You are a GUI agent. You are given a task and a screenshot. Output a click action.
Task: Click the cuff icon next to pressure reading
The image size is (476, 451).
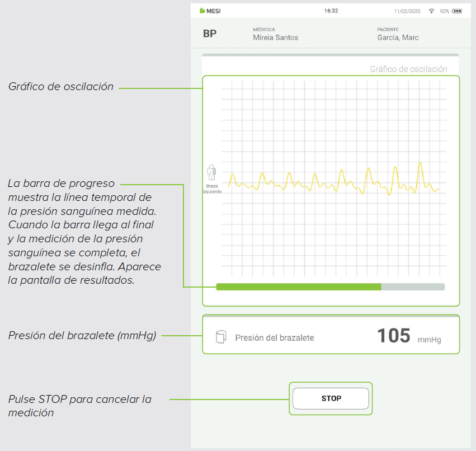(x=221, y=335)
